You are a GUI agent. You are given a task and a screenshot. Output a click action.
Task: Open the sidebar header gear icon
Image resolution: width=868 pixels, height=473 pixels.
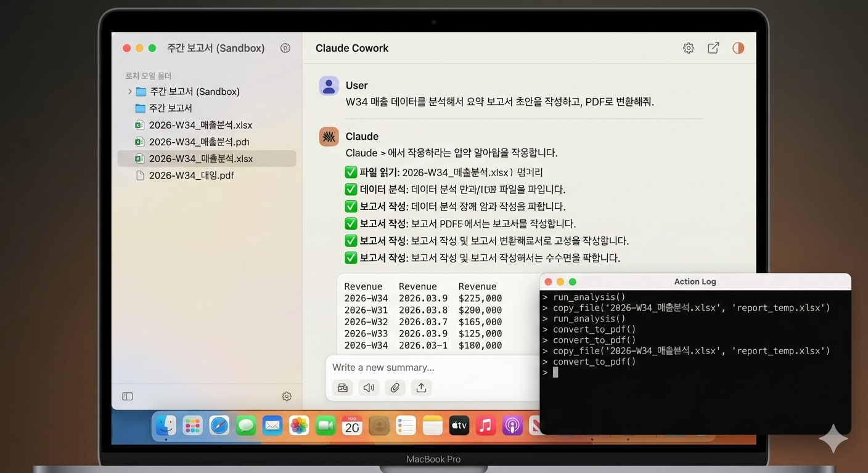285,48
